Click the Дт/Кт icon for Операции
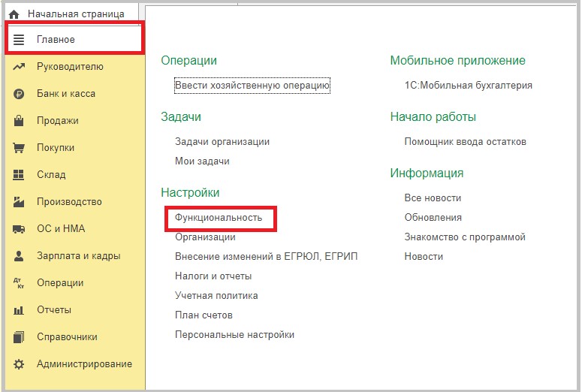The image size is (582, 392). (x=19, y=283)
